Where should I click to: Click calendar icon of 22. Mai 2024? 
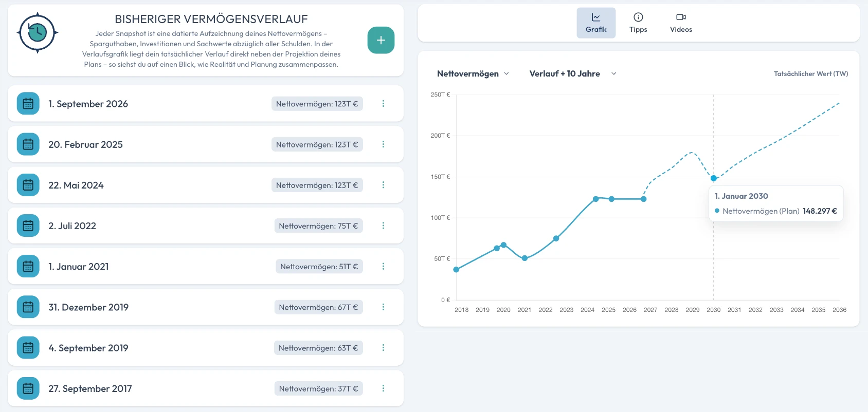pos(28,185)
